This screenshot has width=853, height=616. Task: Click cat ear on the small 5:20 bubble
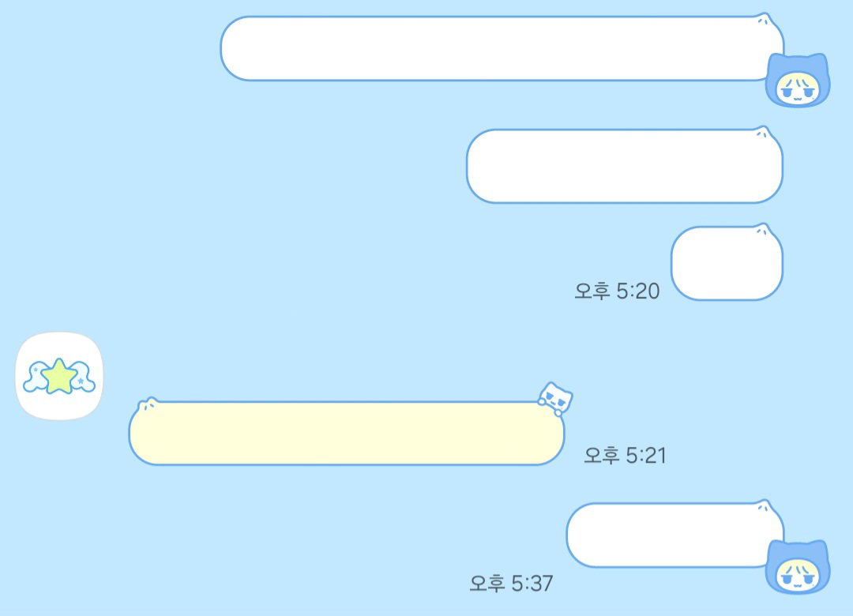762,230
